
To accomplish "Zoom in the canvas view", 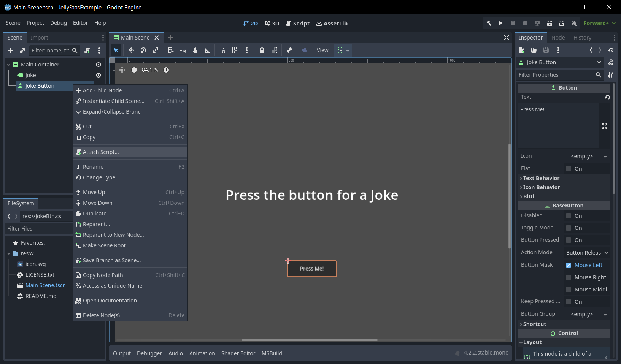I will point(166,70).
